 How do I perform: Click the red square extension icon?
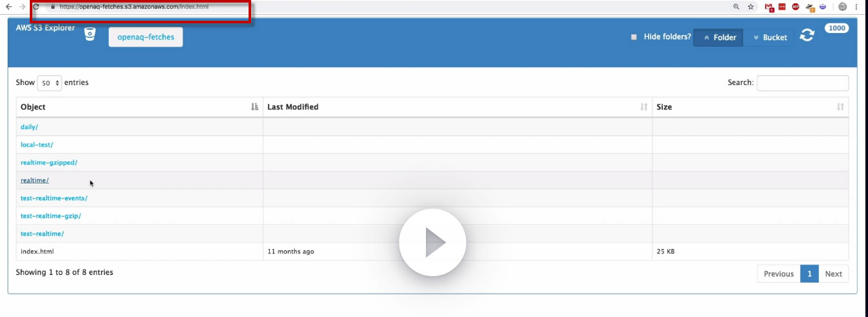point(783,6)
